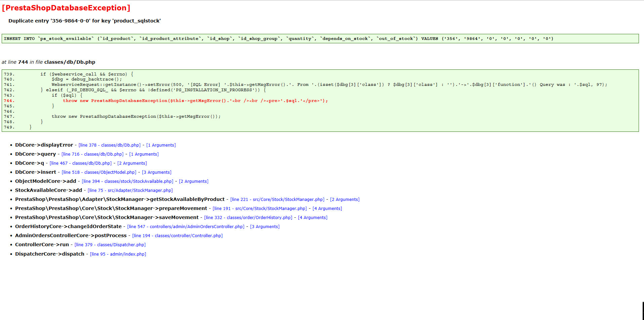Open the line 95 admin/index.php link

point(118,254)
